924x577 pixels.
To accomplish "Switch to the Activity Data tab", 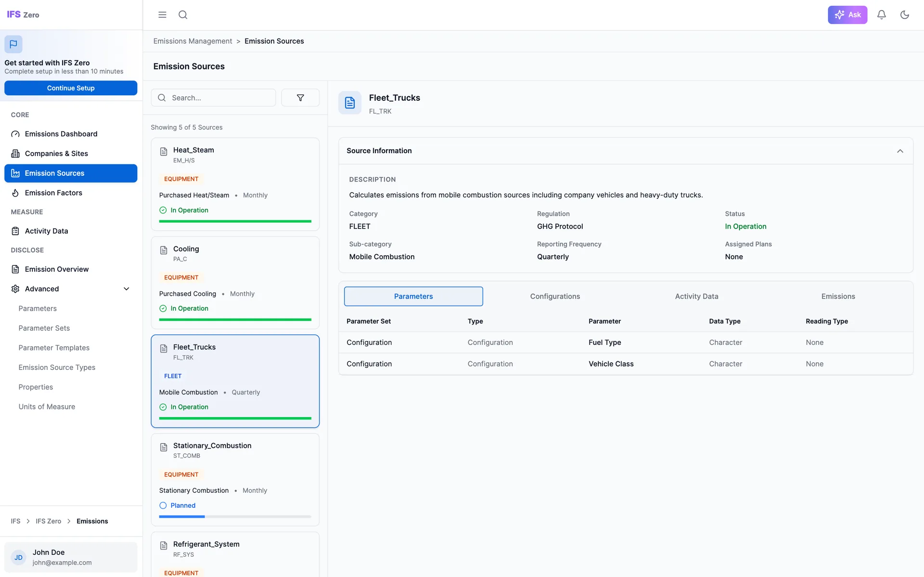I will 696,296.
